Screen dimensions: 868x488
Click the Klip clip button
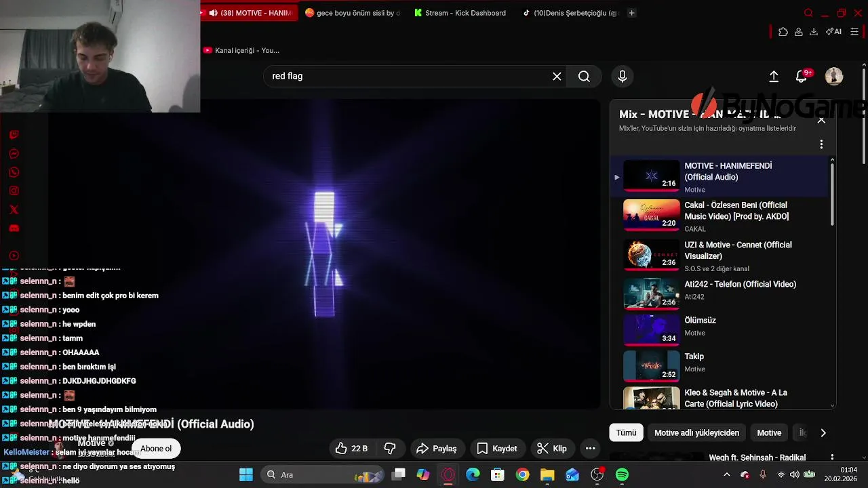pyautogui.click(x=552, y=449)
